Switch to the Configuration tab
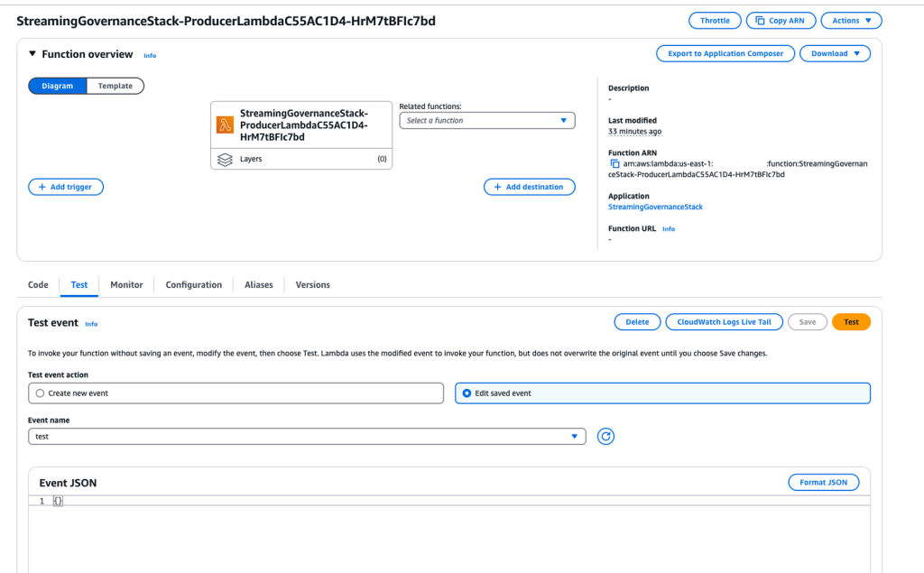 coord(193,284)
